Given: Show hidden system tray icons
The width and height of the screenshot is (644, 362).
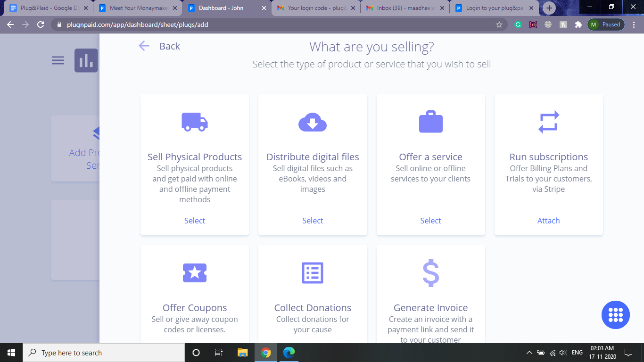Looking at the screenshot, I should [529, 353].
